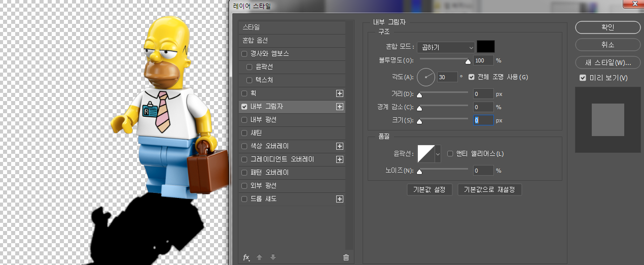The image size is (644, 265).
Task: Open the 새틴 settings row
Action: [x=292, y=133]
